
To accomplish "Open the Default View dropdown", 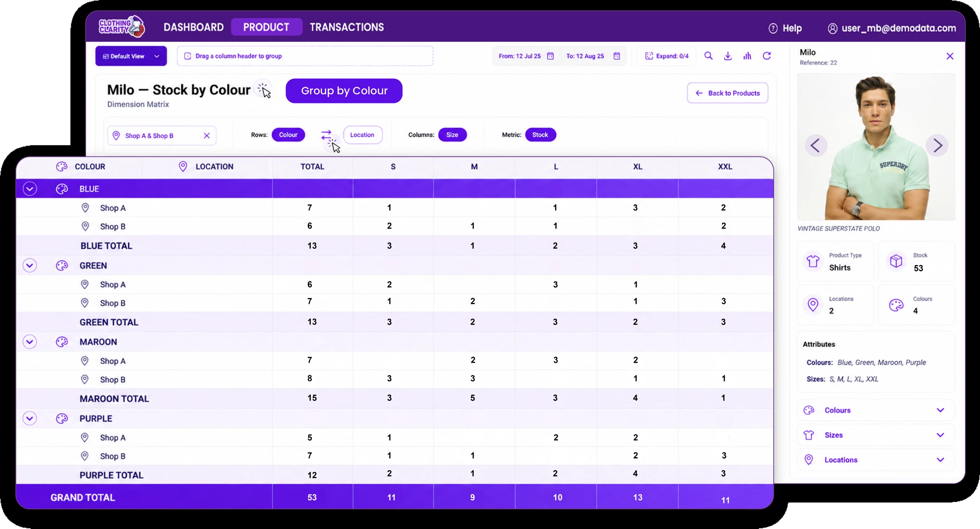I will (x=131, y=56).
